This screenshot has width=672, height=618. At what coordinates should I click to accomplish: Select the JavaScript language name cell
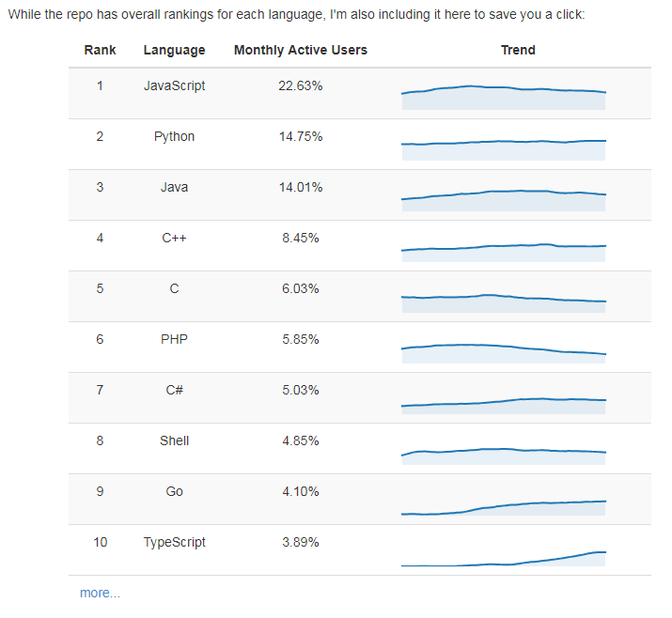pos(175,85)
